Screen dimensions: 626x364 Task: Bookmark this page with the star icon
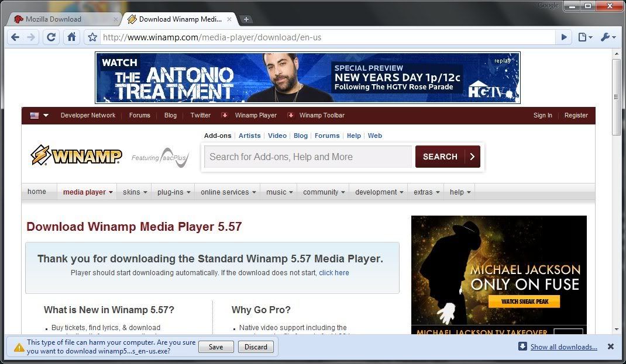coord(92,37)
